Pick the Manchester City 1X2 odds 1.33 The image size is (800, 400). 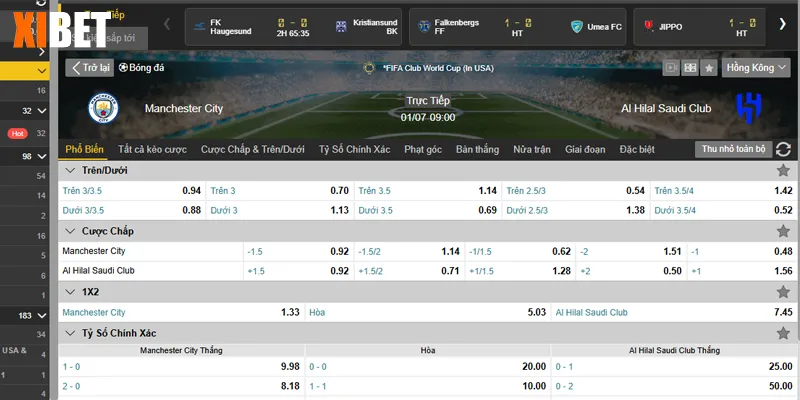click(x=180, y=312)
